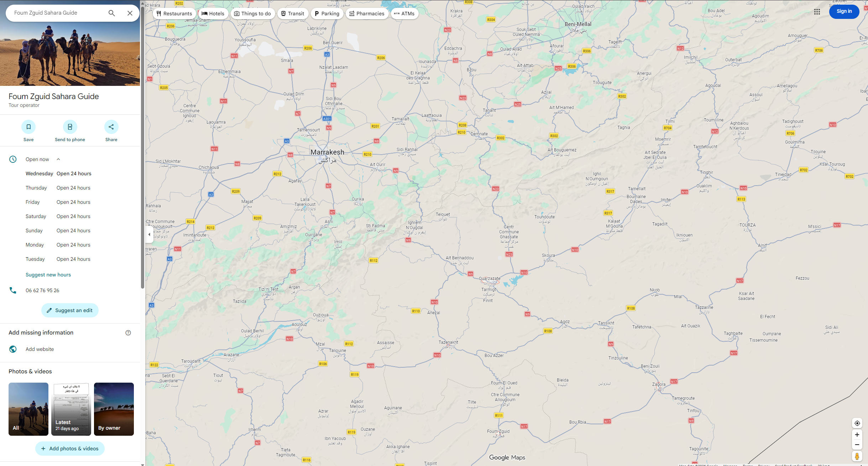Select the Pharmacies chip
This screenshot has height=466, width=868.
click(367, 14)
